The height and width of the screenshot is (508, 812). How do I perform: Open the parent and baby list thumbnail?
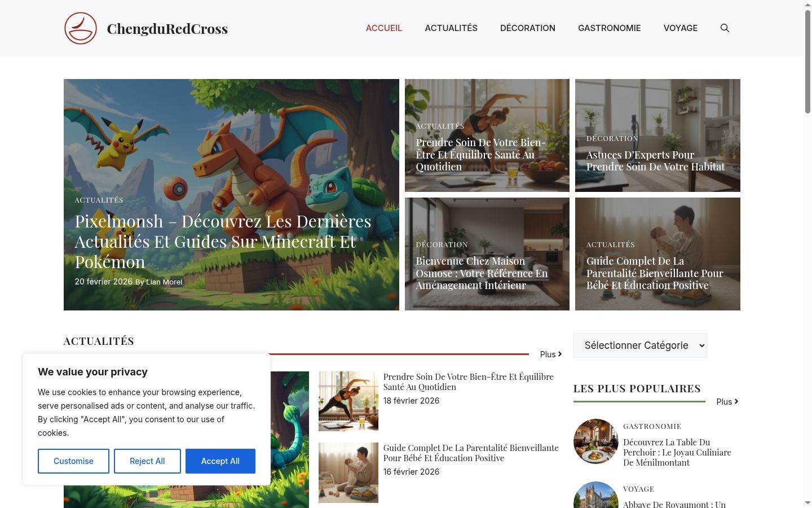(348, 472)
